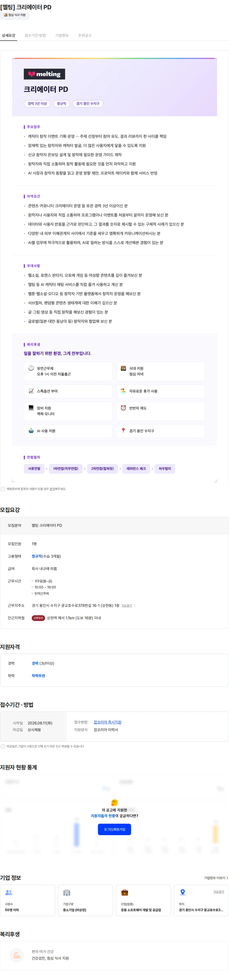Click the 중소기업 (비상장) text

[x=74, y=910]
